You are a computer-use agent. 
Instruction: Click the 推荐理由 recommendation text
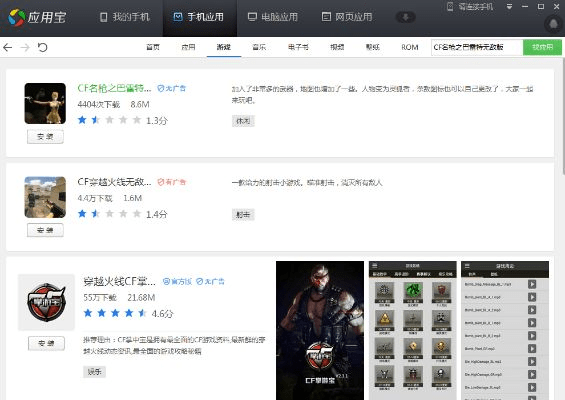coord(174,345)
